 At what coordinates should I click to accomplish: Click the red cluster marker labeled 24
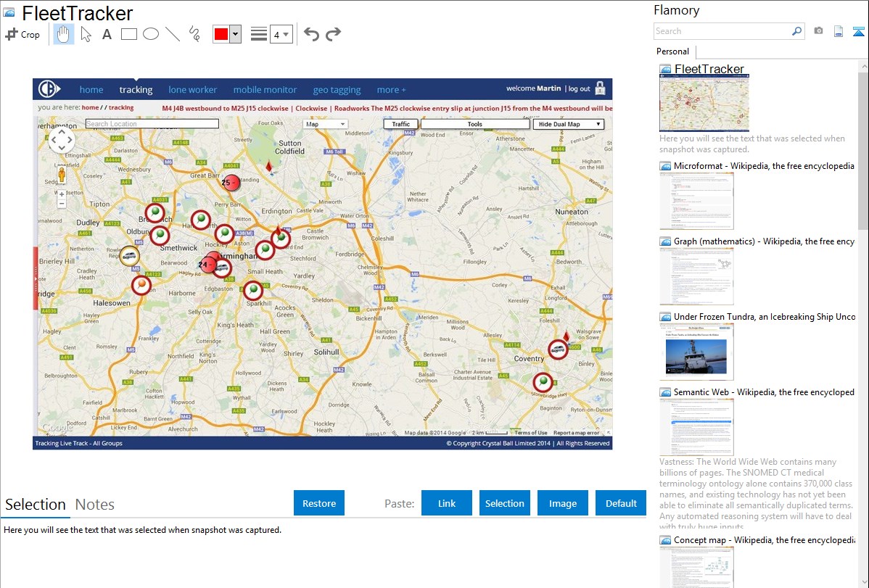209,263
